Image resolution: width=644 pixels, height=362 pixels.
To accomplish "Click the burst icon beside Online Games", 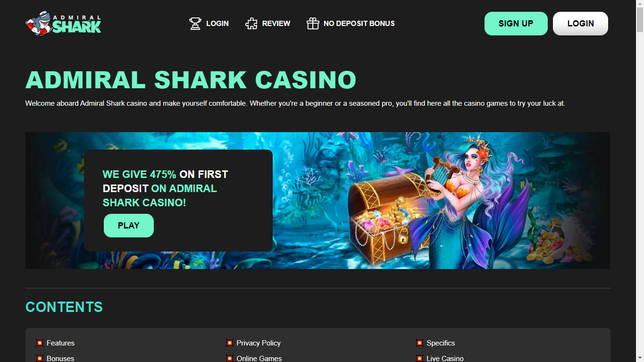I will (x=230, y=358).
